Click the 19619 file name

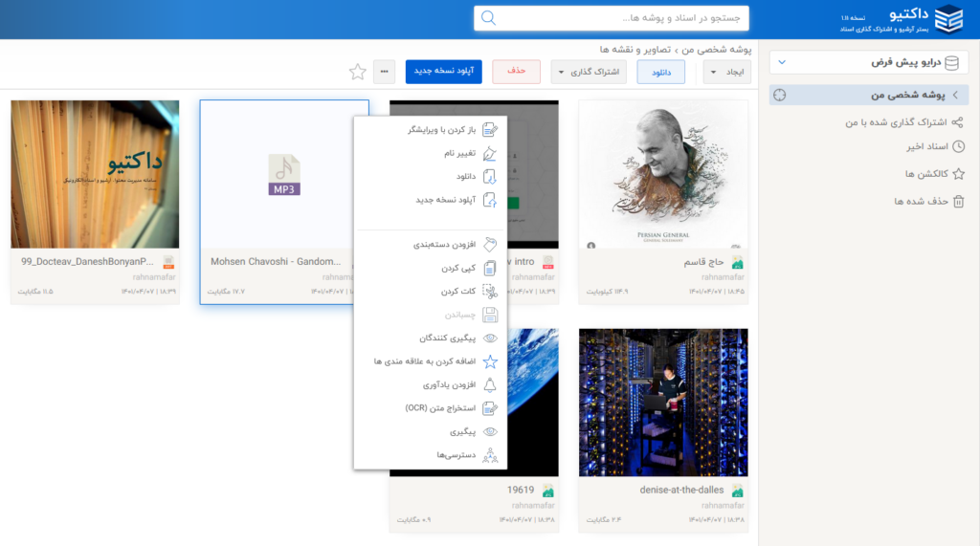click(x=520, y=491)
